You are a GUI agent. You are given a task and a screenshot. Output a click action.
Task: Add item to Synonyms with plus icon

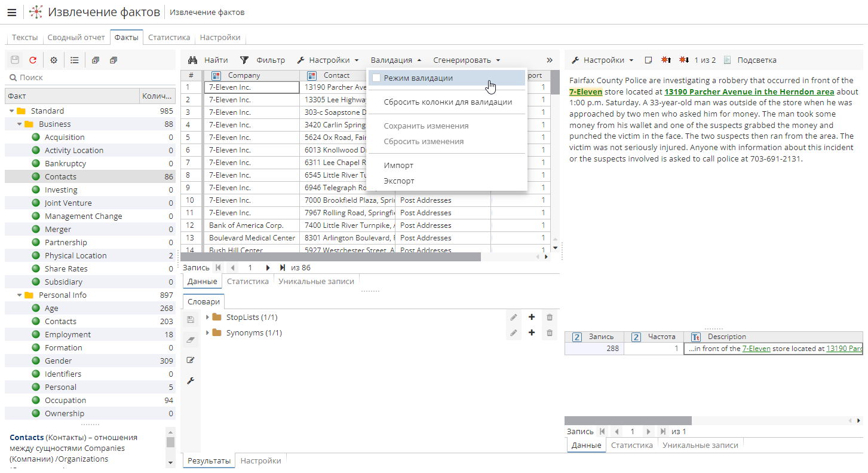click(x=532, y=333)
